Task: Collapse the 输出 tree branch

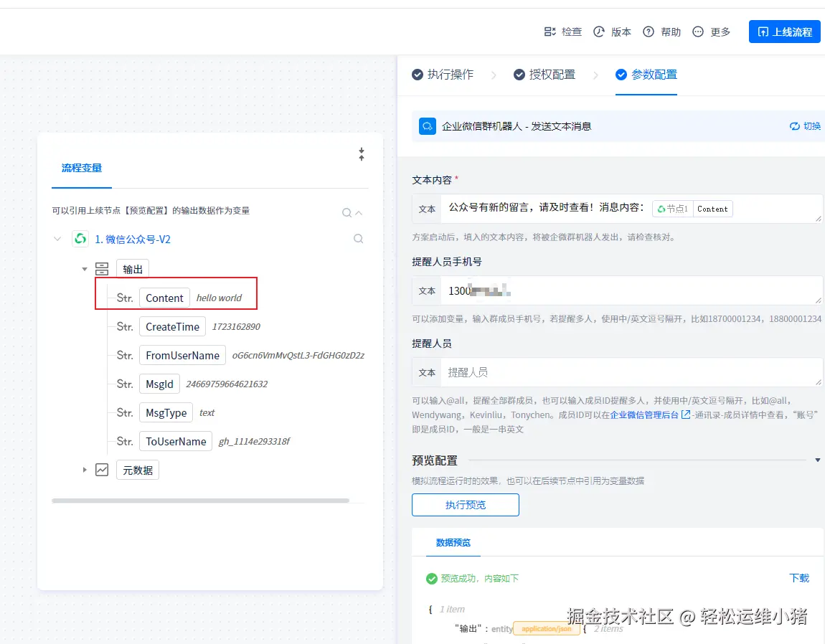Action: (x=84, y=269)
